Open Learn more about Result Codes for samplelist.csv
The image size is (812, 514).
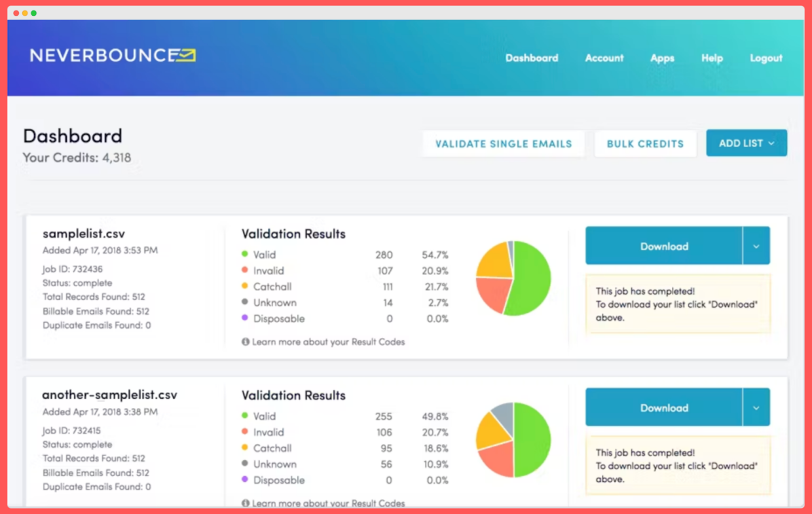pos(328,342)
